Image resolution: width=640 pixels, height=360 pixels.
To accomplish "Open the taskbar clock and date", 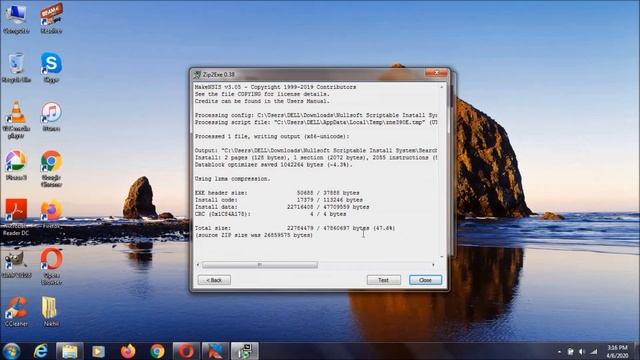I will (x=617, y=351).
